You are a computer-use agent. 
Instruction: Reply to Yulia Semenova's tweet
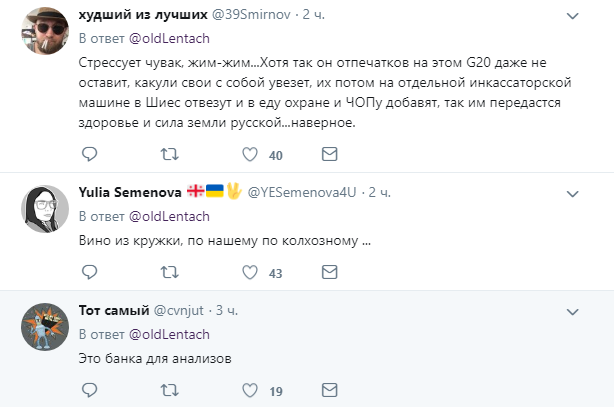coord(90,272)
